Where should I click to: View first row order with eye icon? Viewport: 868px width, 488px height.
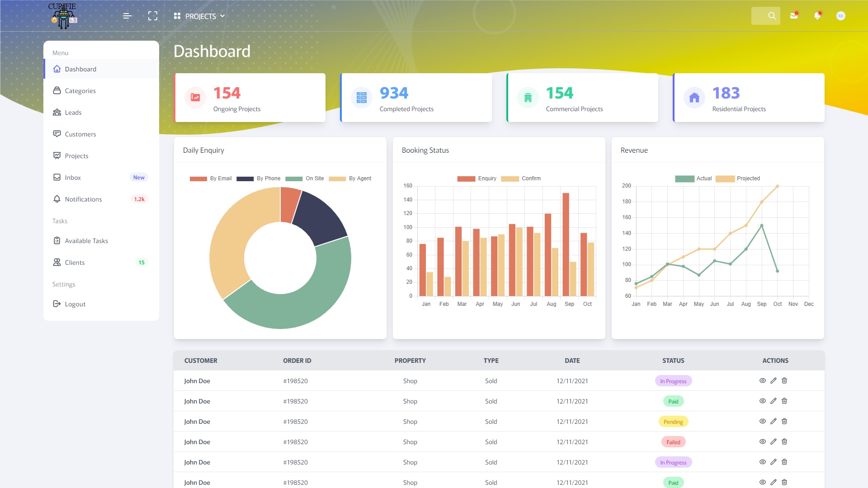click(x=763, y=380)
